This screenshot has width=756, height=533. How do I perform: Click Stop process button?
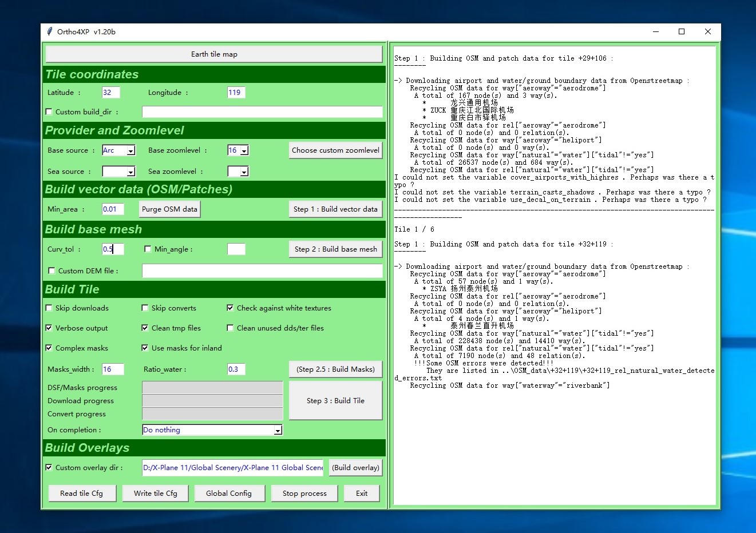click(304, 494)
